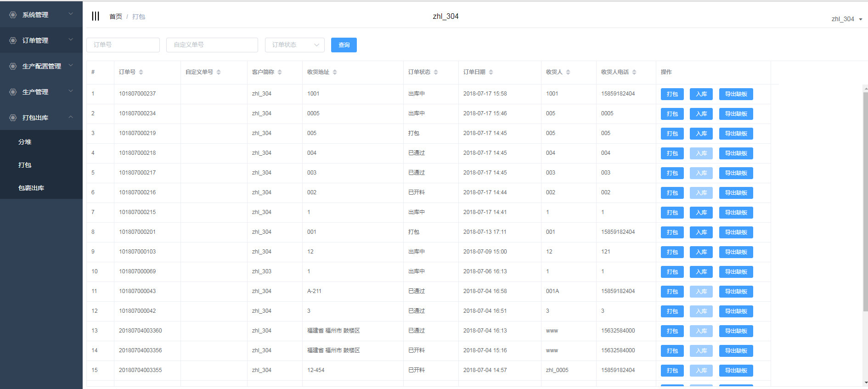The width and height of the screenshot is (868, 389).
Task: Collapse the 打包出库 sidebar menu
Action: [41, 118]
